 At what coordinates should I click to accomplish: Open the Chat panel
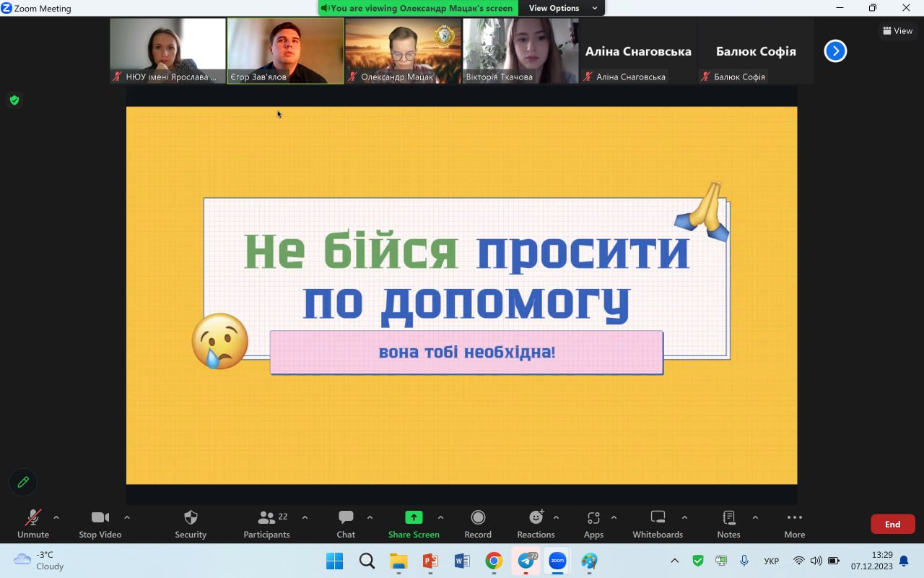(346, 523)
